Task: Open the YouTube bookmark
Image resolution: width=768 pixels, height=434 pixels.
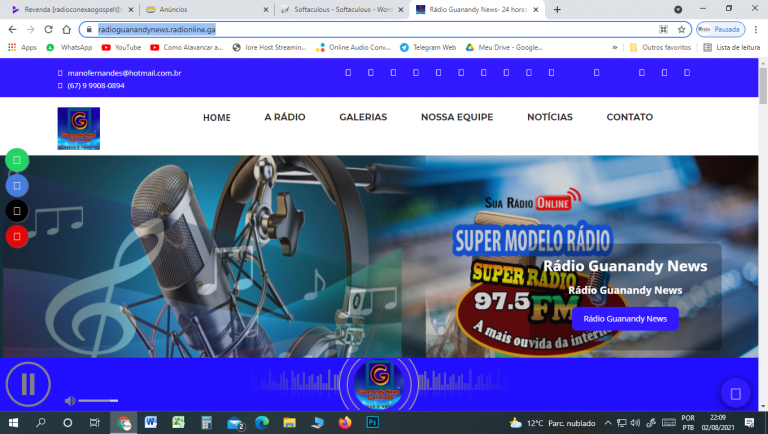Action: 121,48
